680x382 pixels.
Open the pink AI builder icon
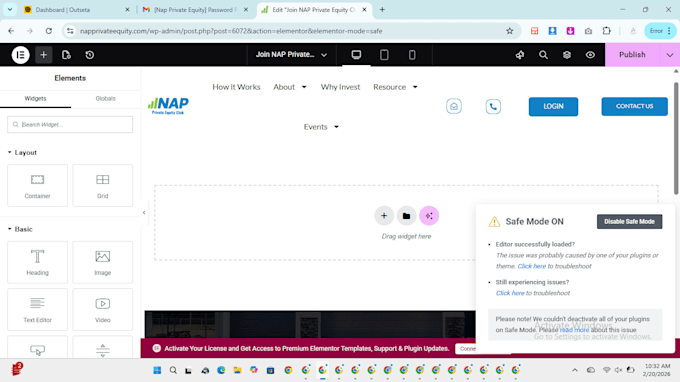(429, 216)
